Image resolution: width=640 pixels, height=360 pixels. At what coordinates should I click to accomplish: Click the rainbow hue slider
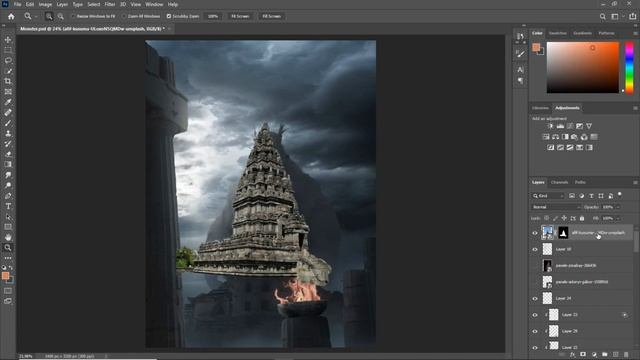[629, 67]
